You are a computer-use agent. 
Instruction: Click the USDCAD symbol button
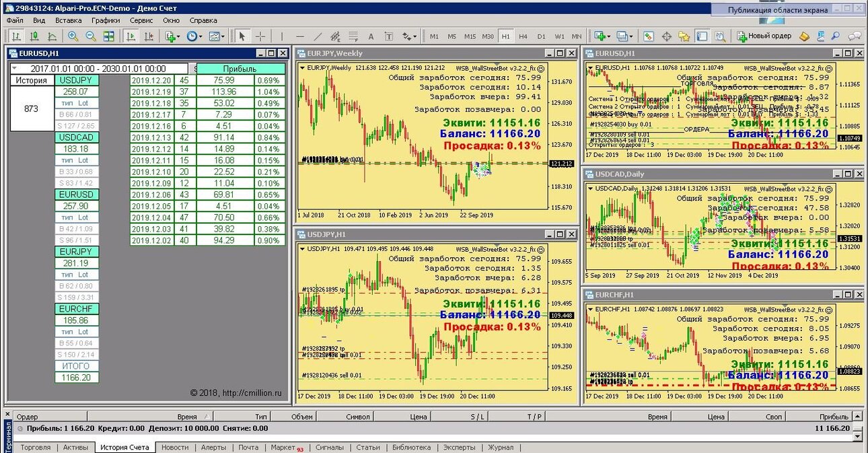click(x=76, y=137)
